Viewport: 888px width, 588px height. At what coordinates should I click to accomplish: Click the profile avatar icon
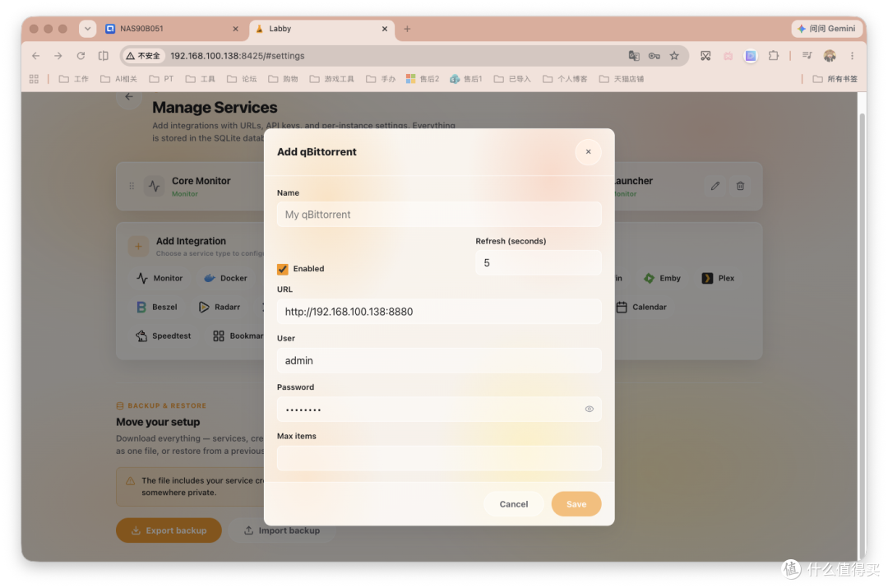[830, 56]
